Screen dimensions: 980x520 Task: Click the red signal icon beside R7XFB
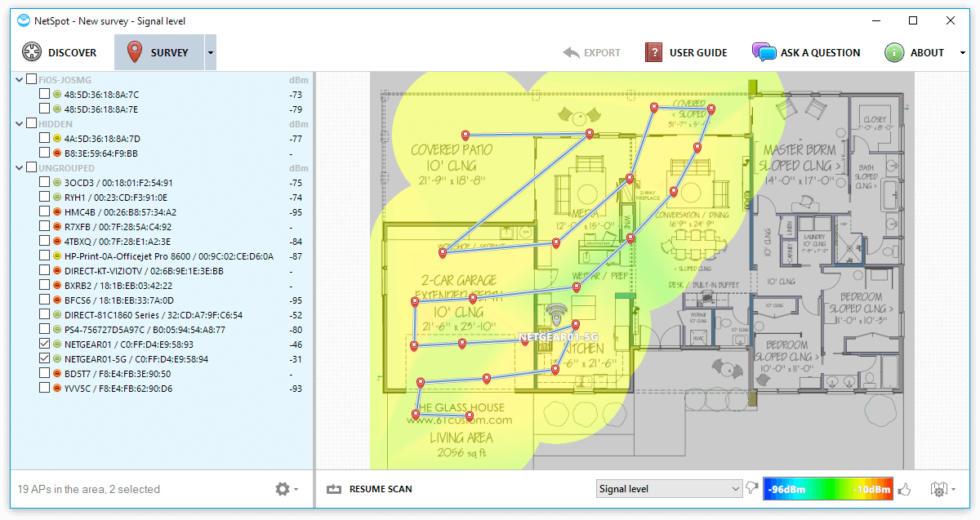(x=57, y=227)
